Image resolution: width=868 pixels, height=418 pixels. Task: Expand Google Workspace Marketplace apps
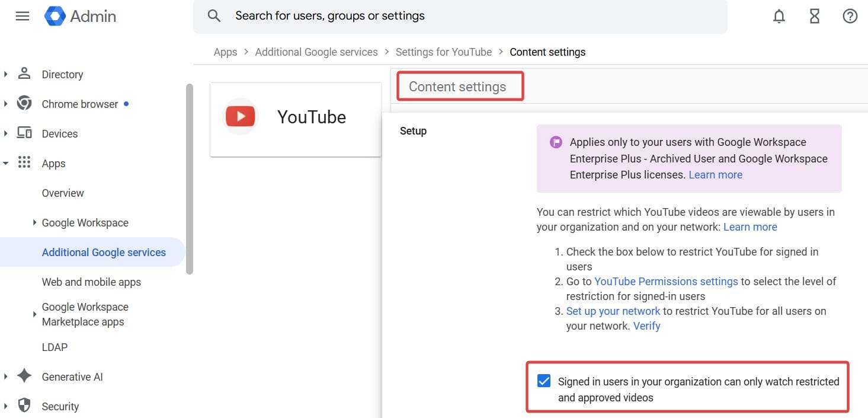click(35, 314)
